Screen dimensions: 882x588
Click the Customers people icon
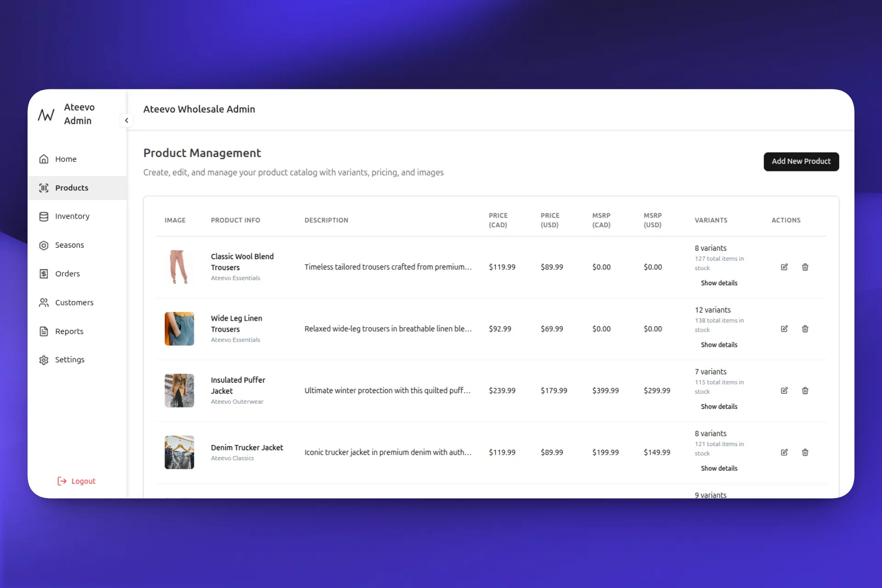pos(44,303)
